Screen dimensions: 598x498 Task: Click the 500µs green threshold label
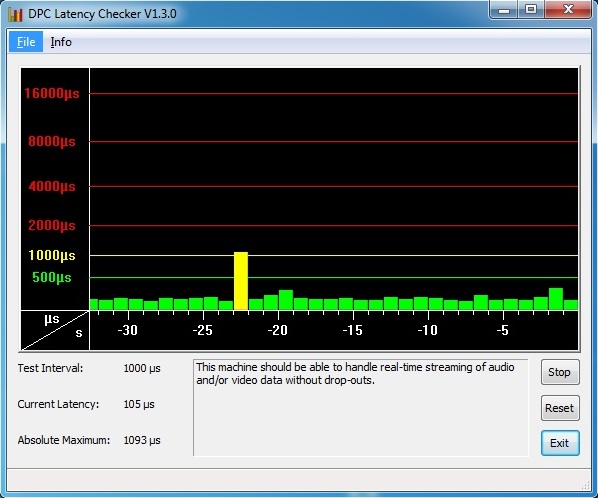(52, 277)
